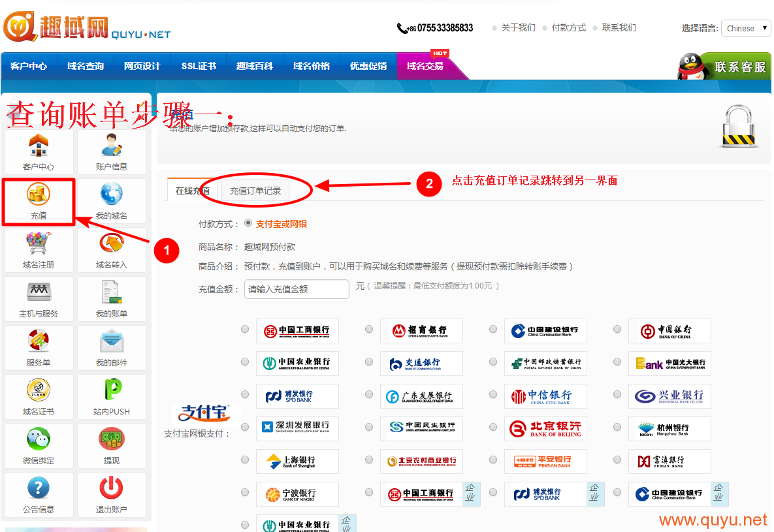Click the 广东发展银行 bank logo

421,396
